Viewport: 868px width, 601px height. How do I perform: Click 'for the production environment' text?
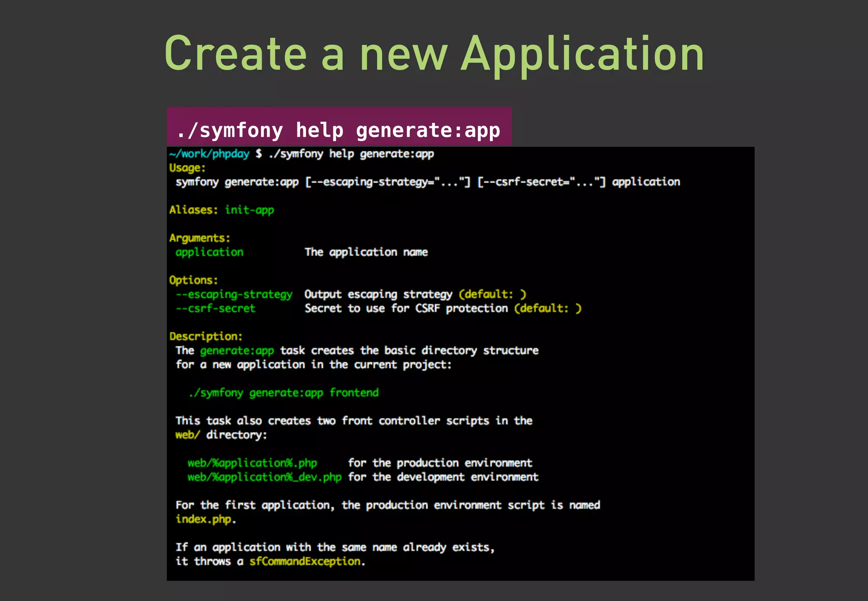pos(440,463)
